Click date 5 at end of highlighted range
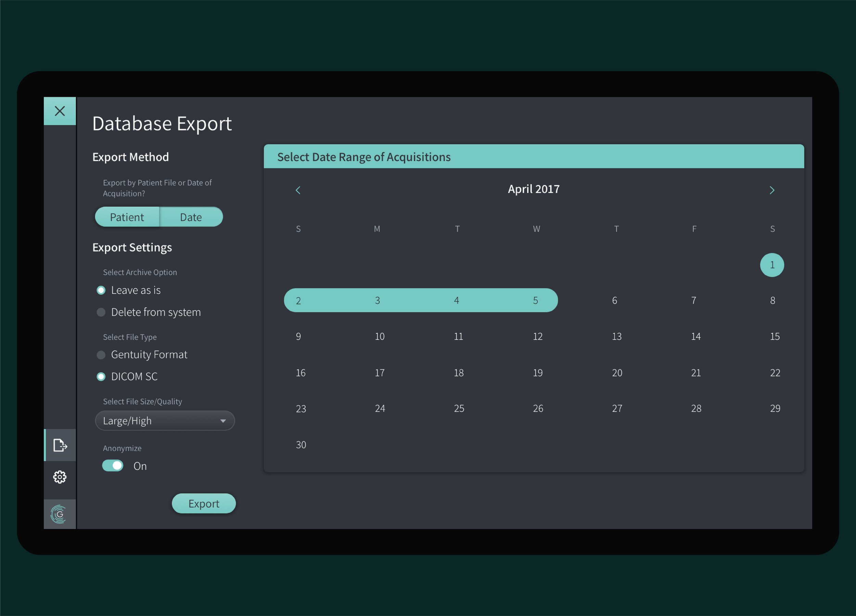The image size is (856, 616). [x=535, y=301]
